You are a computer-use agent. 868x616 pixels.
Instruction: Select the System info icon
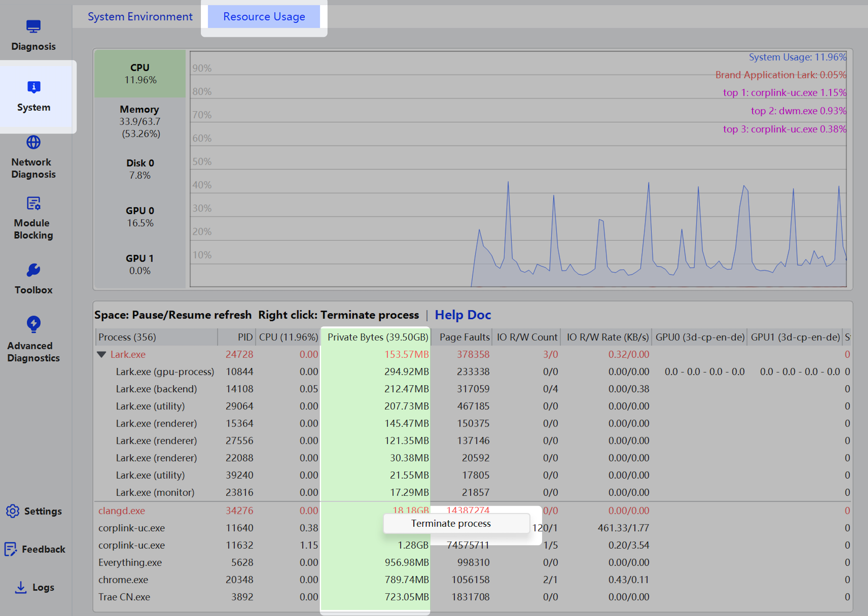(33, 87)
